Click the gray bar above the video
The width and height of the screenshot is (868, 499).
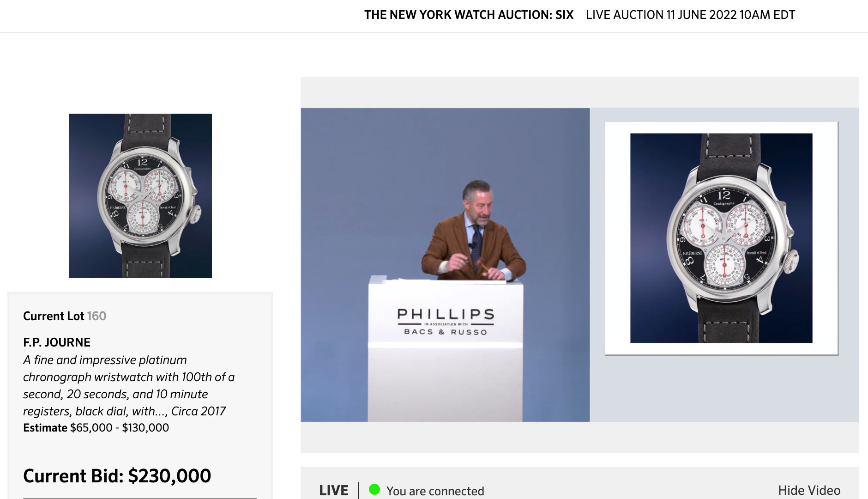580,92
